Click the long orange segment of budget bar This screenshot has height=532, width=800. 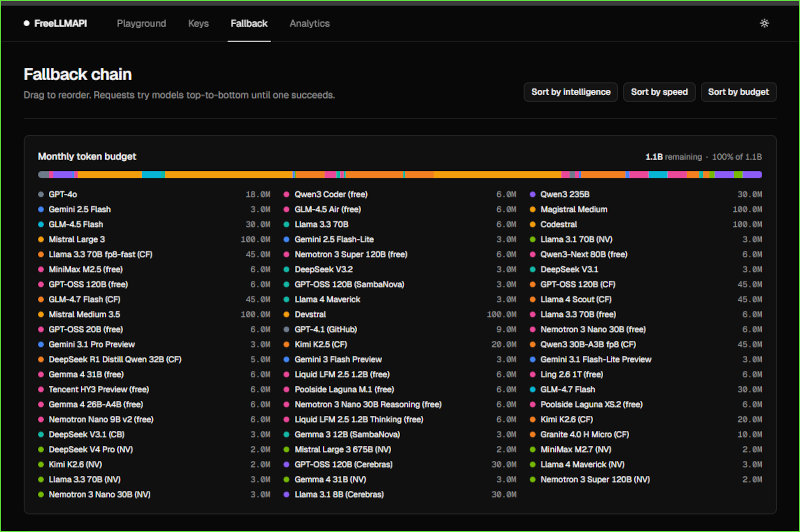[229, 174]
